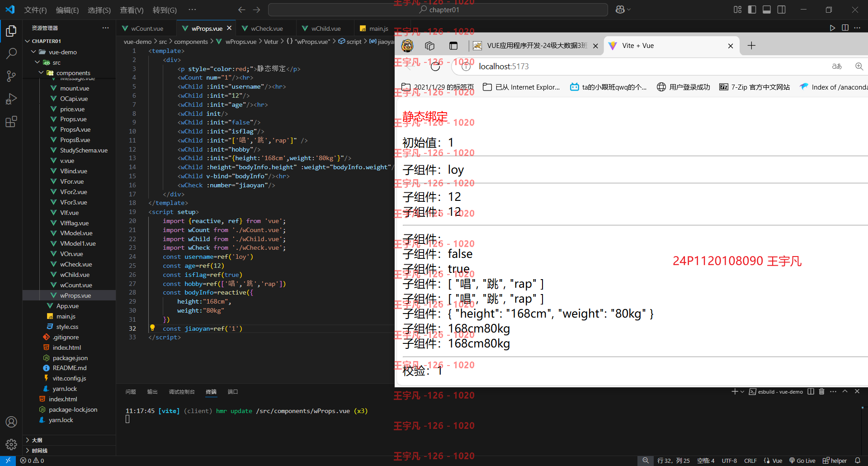Viewport: 868px width, 466px height.
Task: Open new terminal launch profile dropdown
Action: (x=742, y=392)
